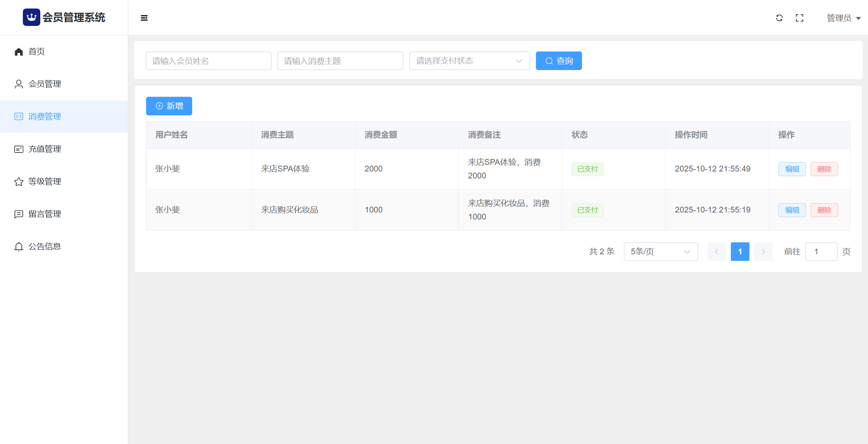Click the 新增 add button
Screen dimensions: 868x444
coord(169,106)
